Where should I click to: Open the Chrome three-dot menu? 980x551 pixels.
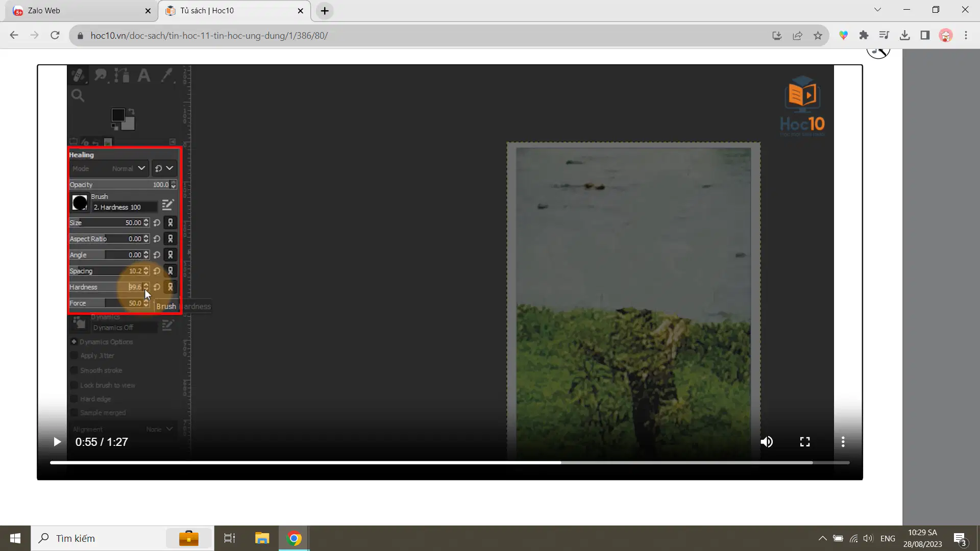point(966,35)
